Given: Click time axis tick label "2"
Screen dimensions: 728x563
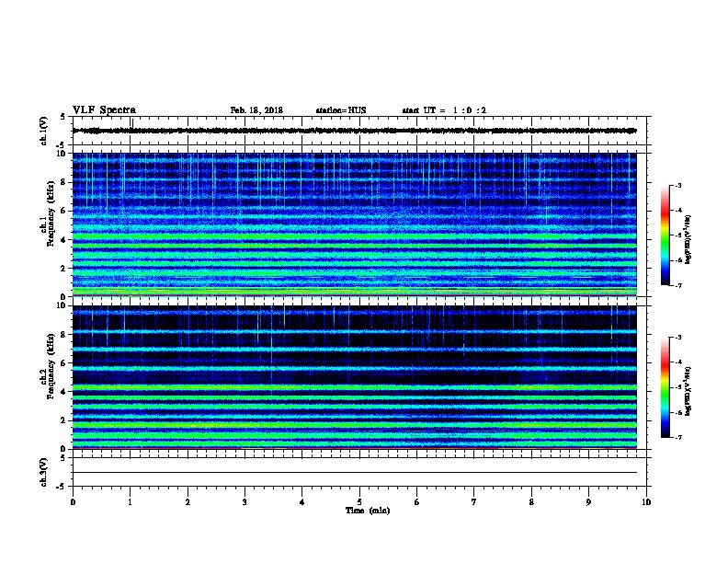Looking at the screenshot, I should 188,502.
